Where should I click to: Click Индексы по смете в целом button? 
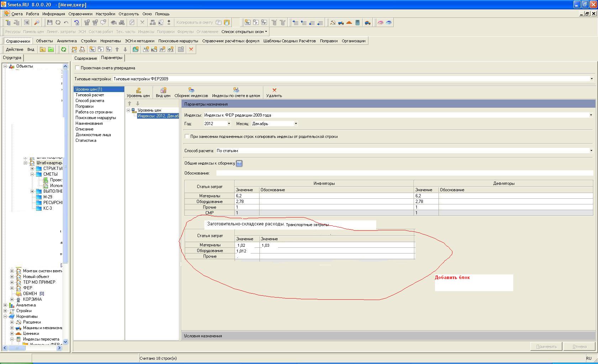pos(236,92)
